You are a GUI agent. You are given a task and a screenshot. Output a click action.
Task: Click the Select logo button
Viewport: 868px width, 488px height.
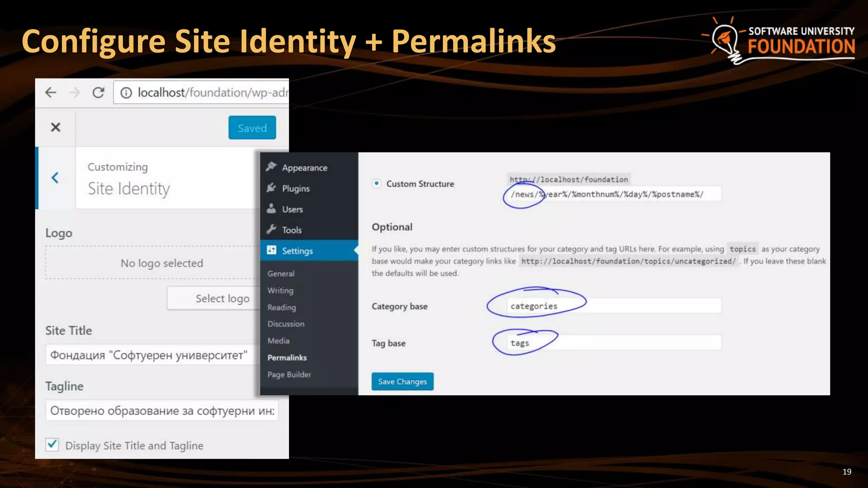pos(214,298)
